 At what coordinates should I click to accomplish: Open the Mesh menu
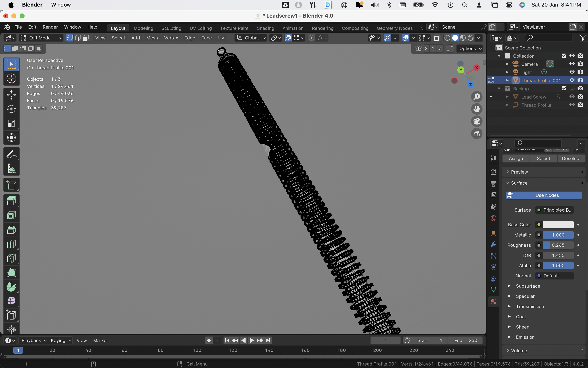click(x=152, y=38)
